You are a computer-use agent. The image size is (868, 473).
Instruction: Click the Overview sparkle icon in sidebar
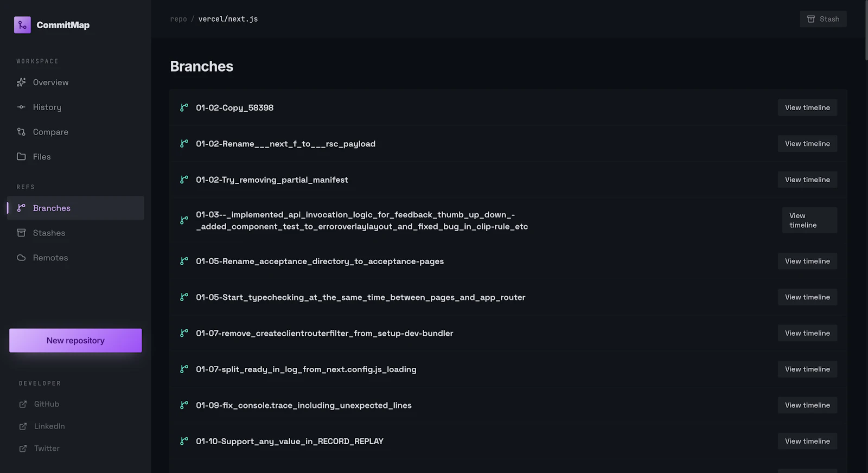[21, 82]
